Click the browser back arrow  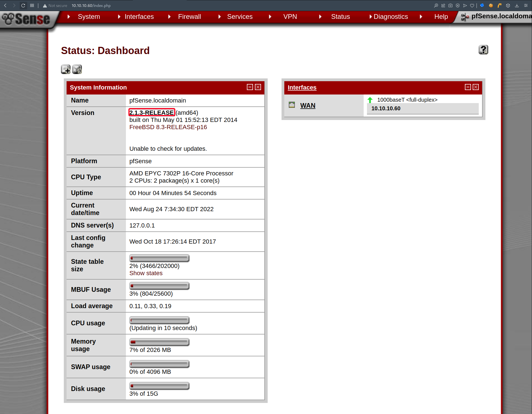point(5,6)
